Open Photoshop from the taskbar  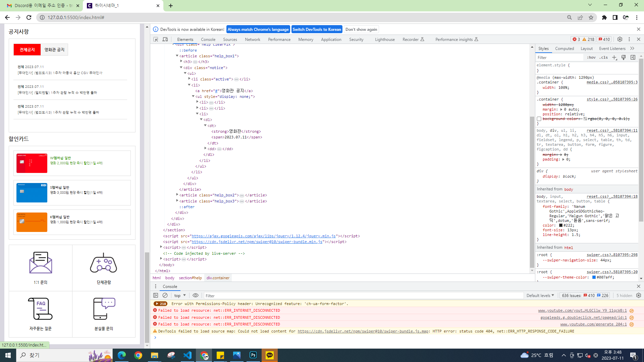pyautogui.click(x=253, y=355)
